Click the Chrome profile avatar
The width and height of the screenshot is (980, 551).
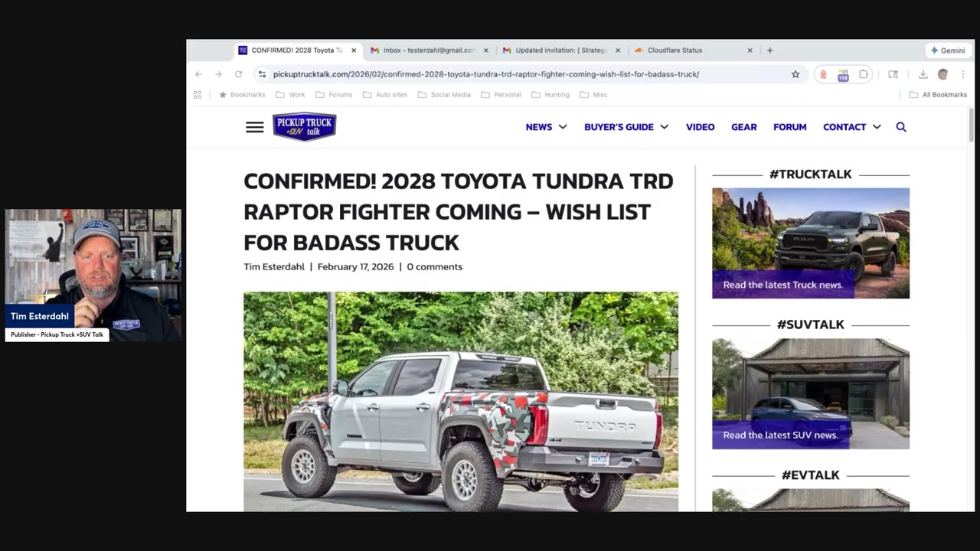click(x=942, y=74)
